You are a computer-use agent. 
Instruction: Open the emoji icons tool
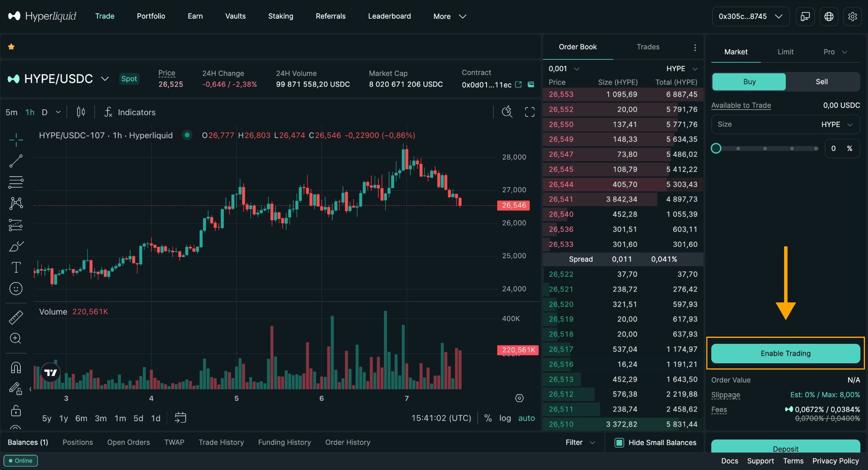click(16, 289)
